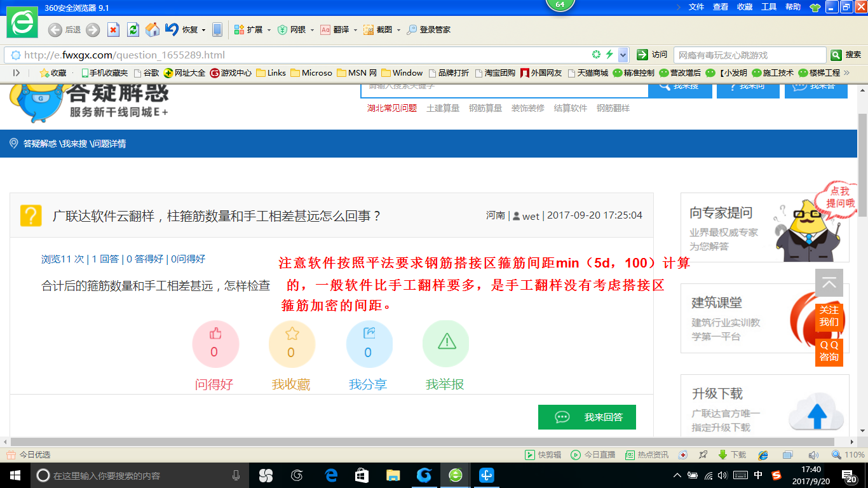The image size is (868, 488).
Task: Open 快剪辑 in the status bar
Action: pos(543,455)
